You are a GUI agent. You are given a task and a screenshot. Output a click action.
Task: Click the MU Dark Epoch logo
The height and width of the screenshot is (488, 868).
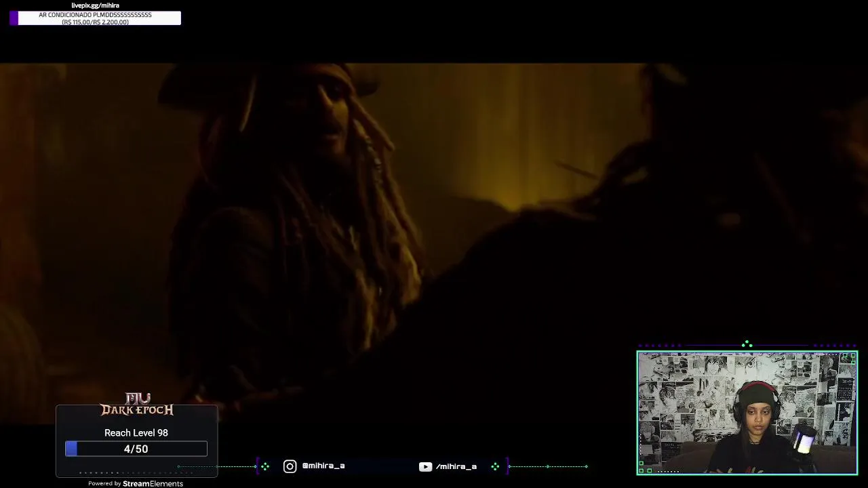(x=137, y=404)
